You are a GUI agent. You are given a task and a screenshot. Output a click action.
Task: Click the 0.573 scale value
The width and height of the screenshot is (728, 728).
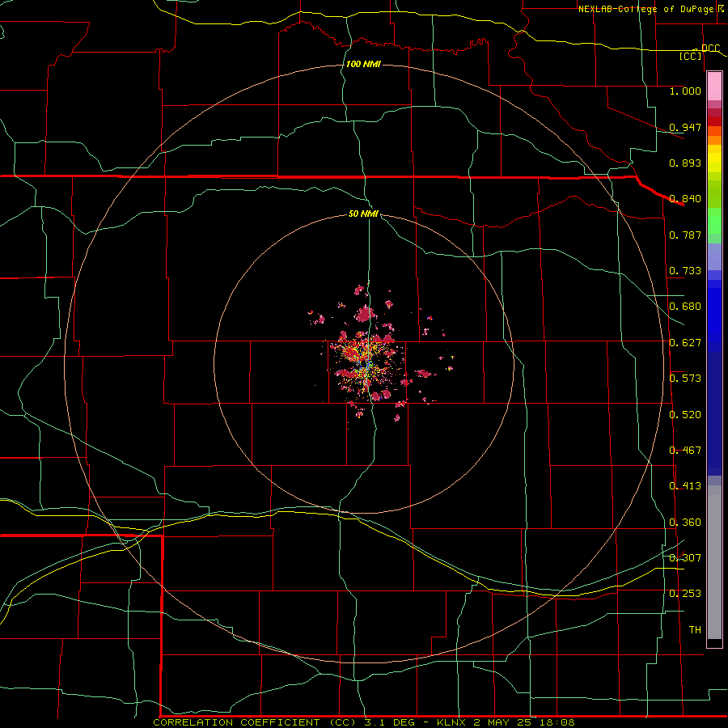pos(685,379)
